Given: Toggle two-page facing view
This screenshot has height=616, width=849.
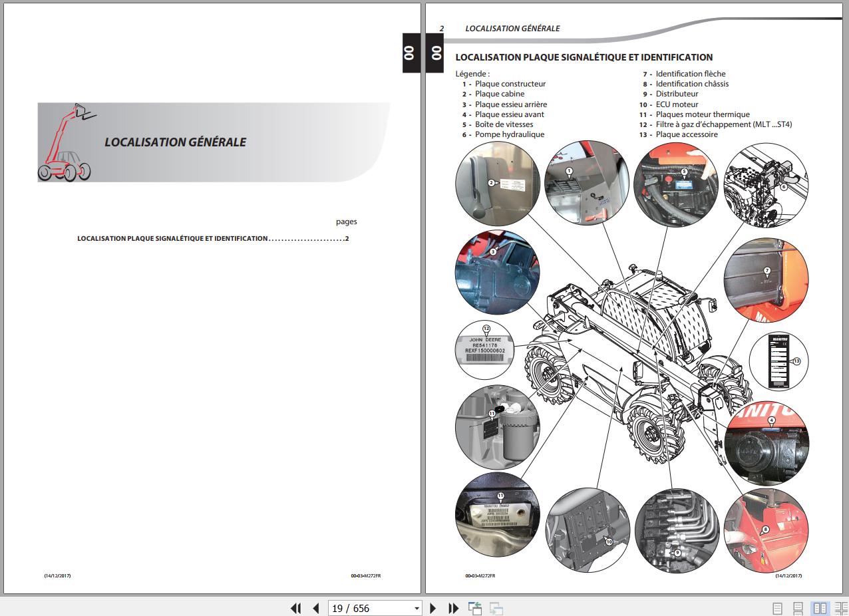Looking at the screenshot, I should click(820, 608).
